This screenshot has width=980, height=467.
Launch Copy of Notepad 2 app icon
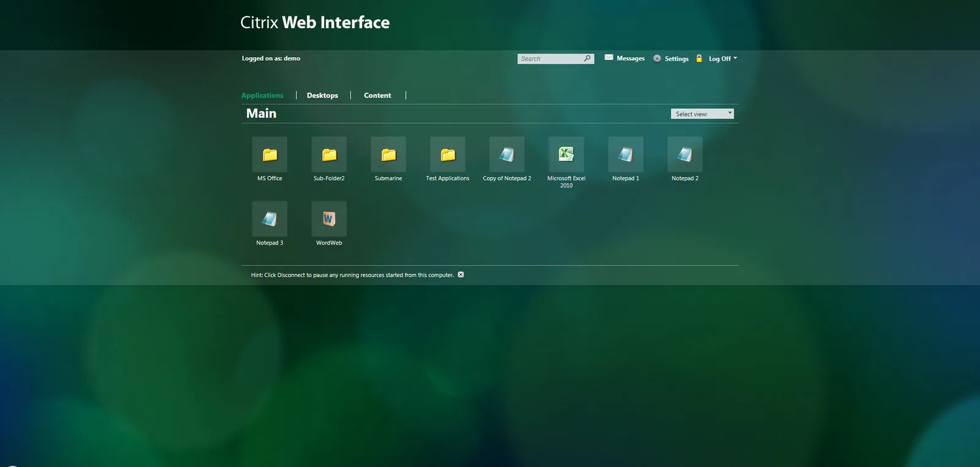507,154
